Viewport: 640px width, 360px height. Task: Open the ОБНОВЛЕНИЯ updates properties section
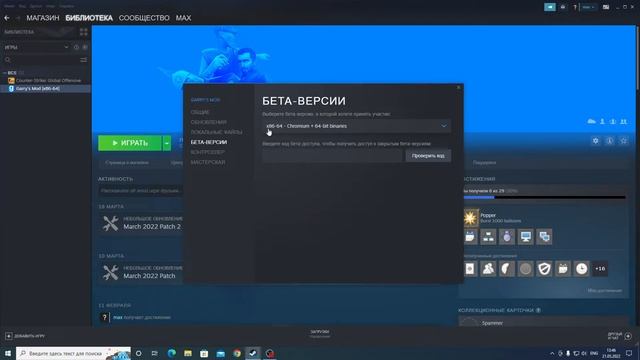(208, 122)
